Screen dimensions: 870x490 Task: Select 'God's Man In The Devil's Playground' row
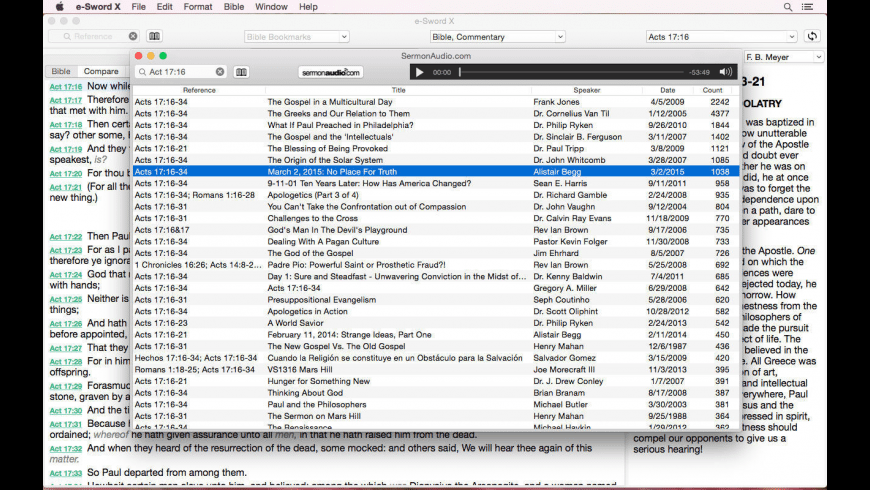[x=436, y=230]
